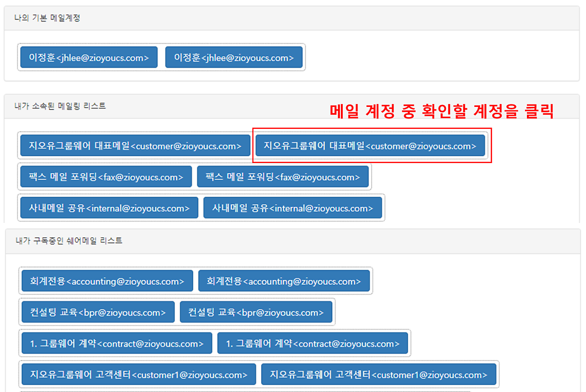
Task: Open the left 지오유그룹웨어 고객센터 customer1@ account
Action: [x=139, y=375]
